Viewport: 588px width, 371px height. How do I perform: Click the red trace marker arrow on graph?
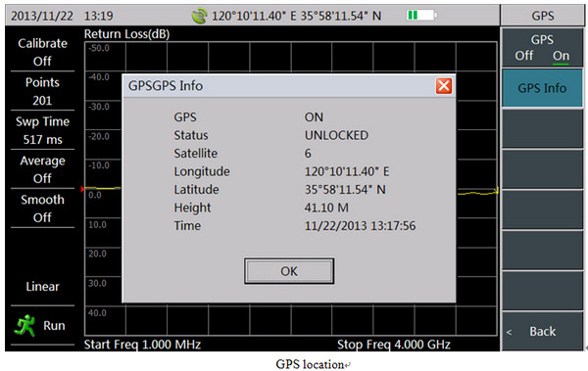[82, 189]
